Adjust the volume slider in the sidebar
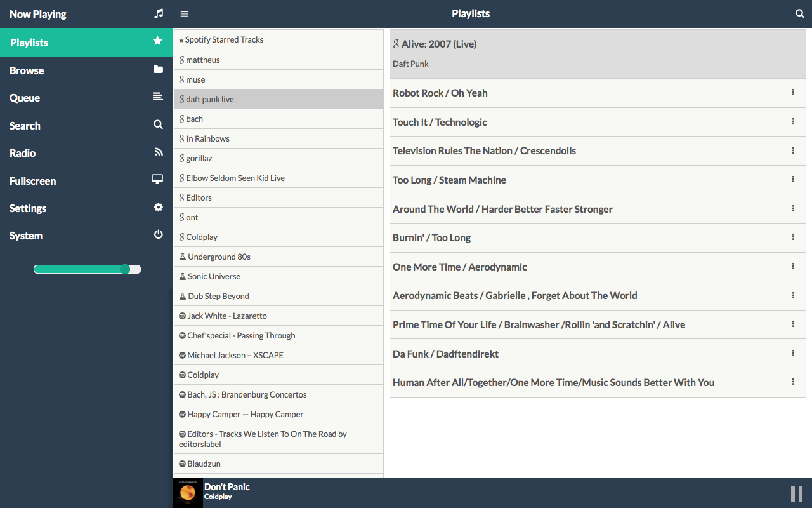The height and width of the screenshot is (508, 812). (124, 269)
